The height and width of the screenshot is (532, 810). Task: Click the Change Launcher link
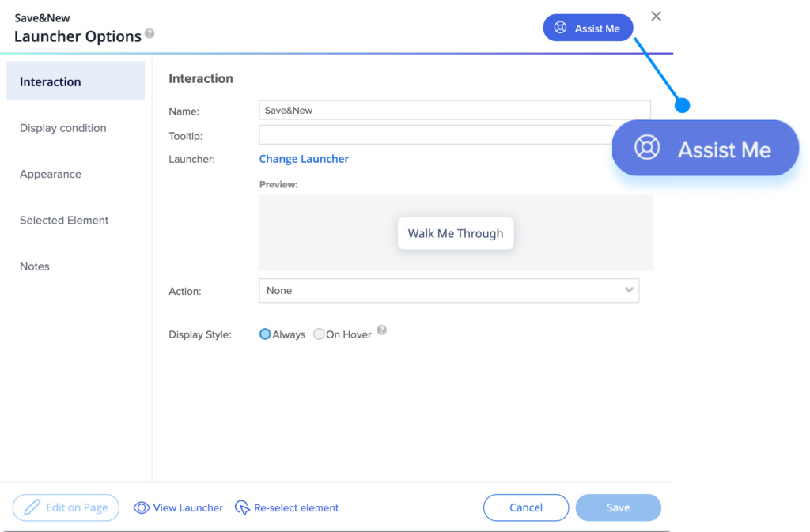coord(304,159)
